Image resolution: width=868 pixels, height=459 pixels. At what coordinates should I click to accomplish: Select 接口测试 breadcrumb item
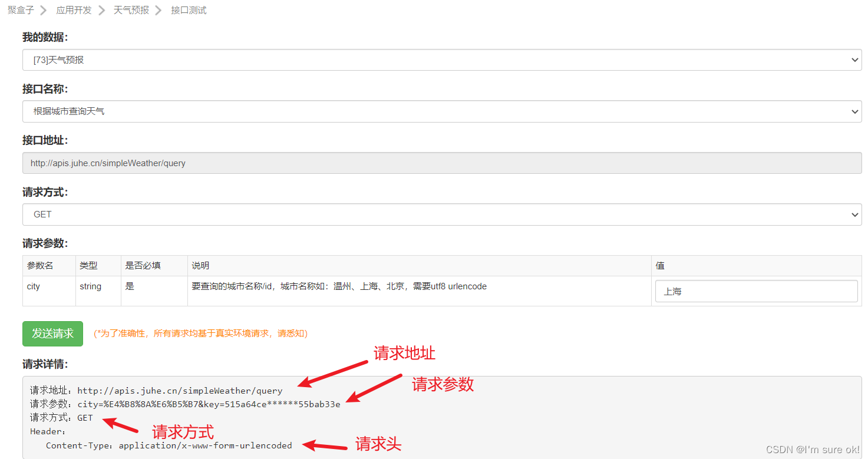189,10
